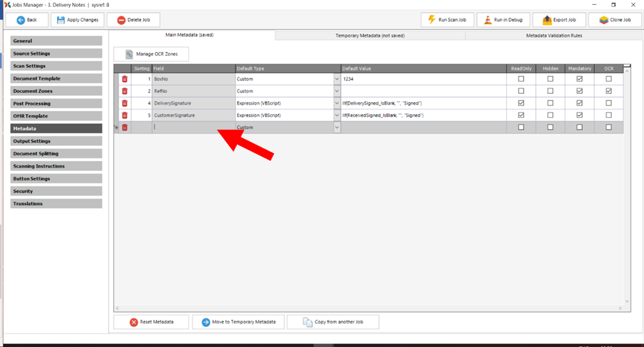Expand Default Type dropdown in new row

point(336,127)
